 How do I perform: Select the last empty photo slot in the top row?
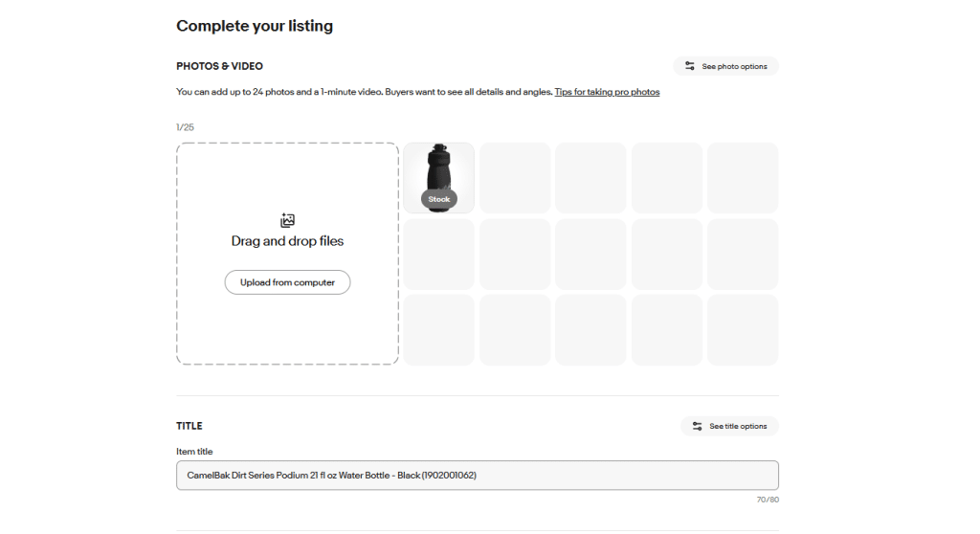743,178
